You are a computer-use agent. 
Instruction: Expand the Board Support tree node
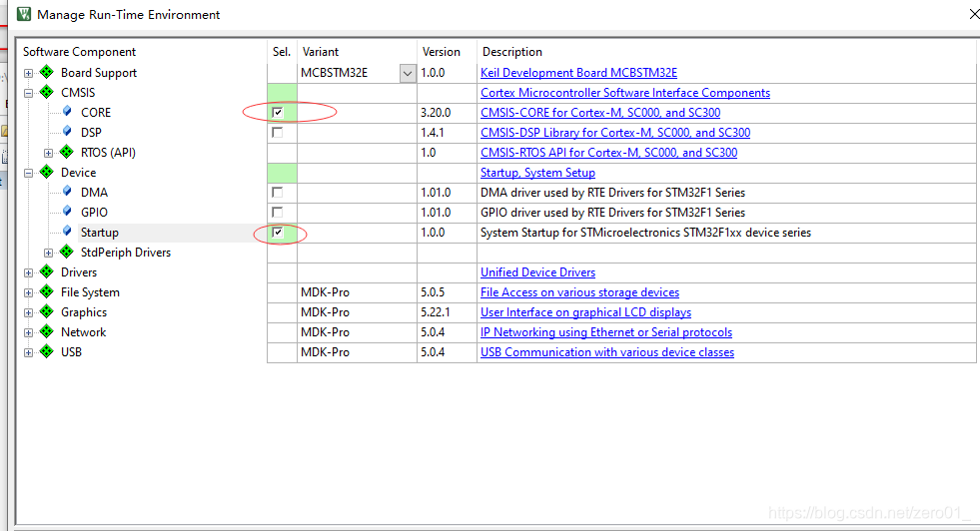(29, 73)
